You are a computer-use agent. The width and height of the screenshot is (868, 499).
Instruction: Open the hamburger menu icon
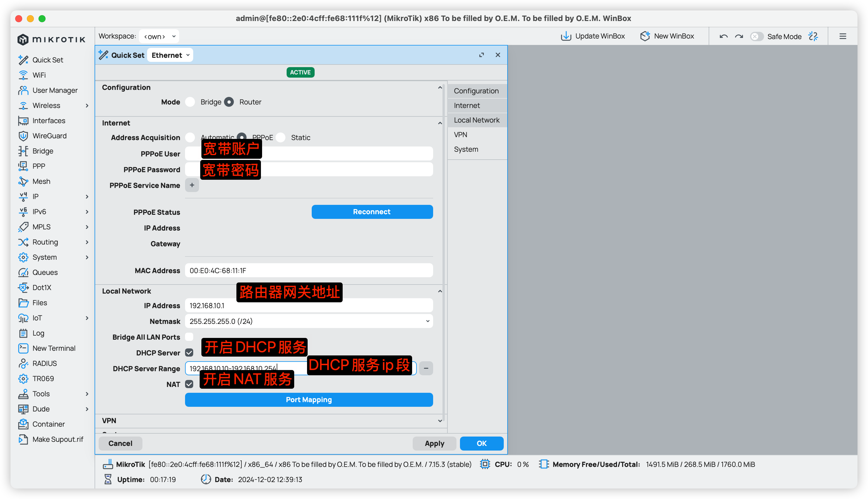click(843, 36)
